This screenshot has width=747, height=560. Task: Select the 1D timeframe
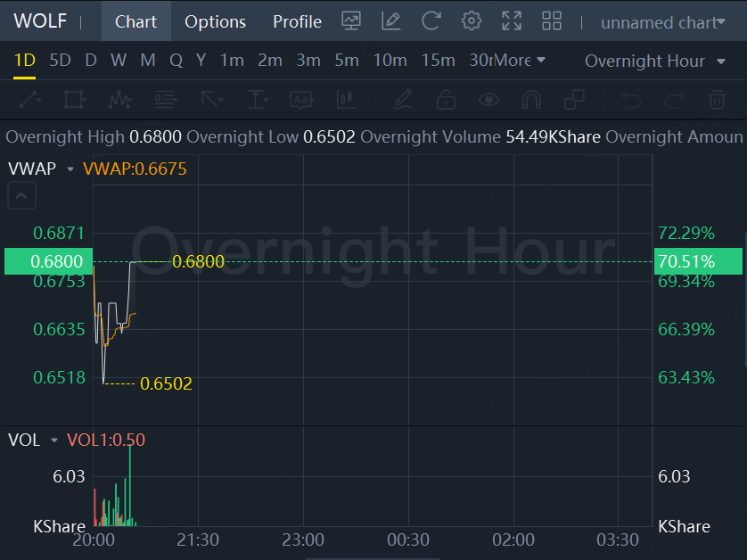point(25,61)
